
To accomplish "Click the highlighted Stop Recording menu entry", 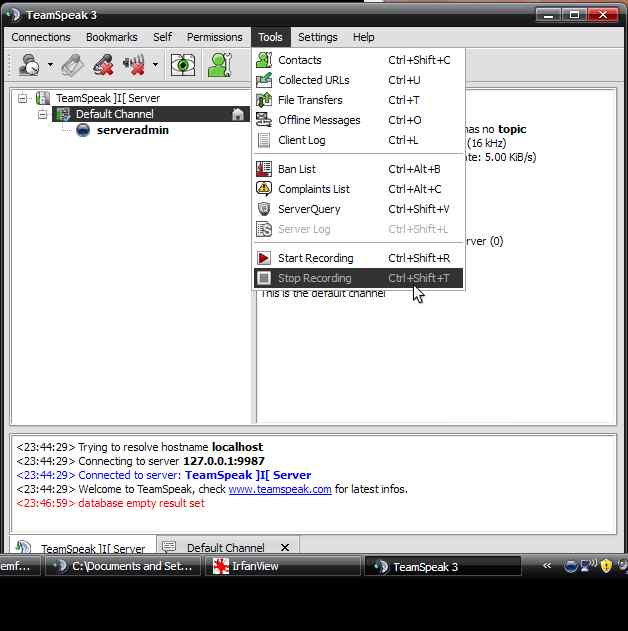I will click(x=358, y=278).
